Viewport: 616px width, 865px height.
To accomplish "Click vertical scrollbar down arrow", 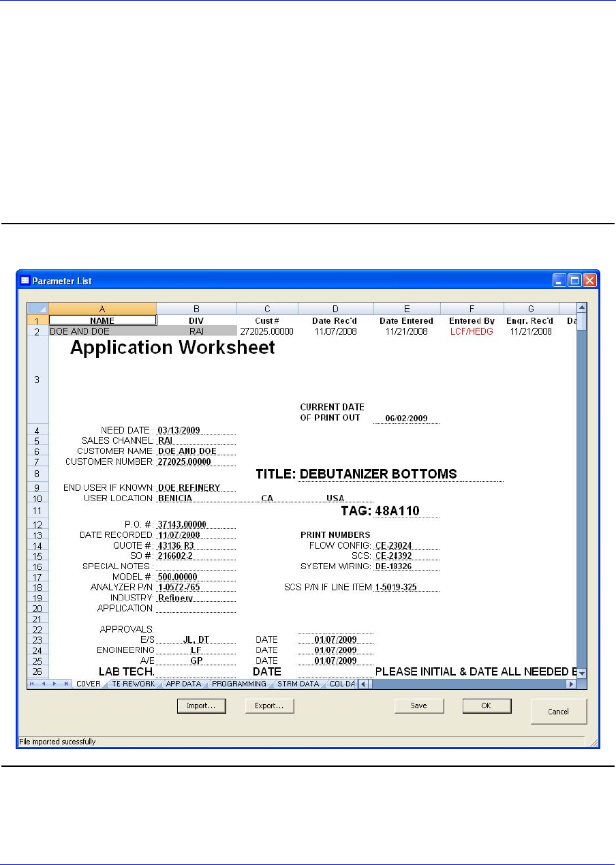I will point(581,673).
